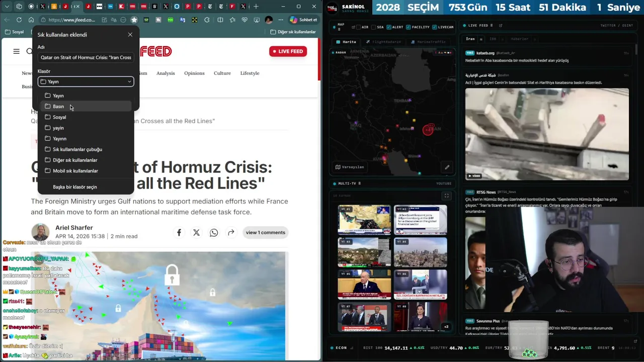Click 'view 1 comments' button

(x=265, y=232)
